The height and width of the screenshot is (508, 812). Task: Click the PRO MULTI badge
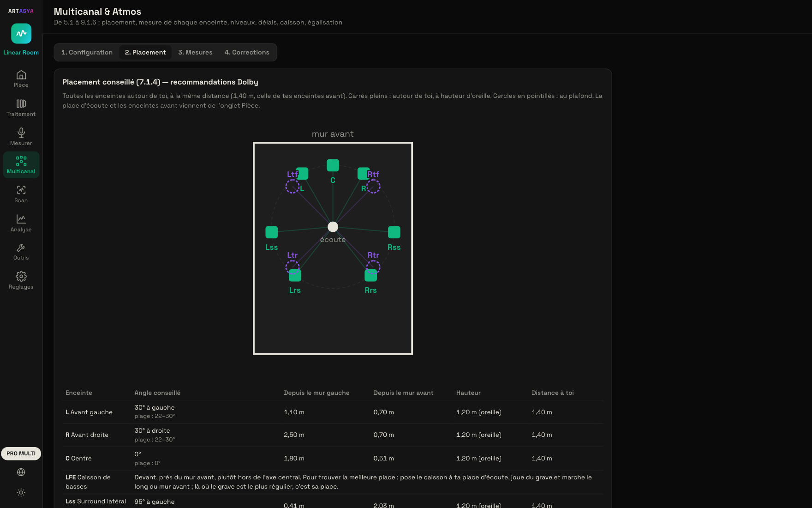pos(21,454)
